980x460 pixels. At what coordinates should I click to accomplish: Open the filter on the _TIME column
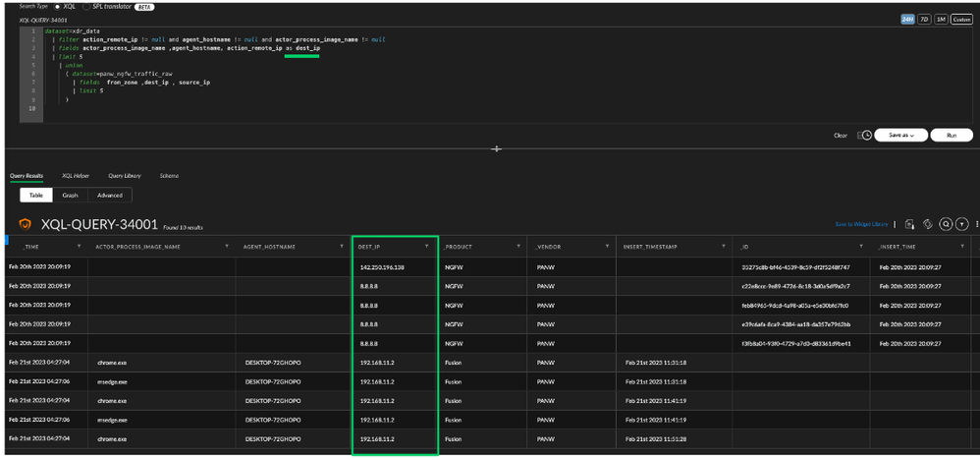pos(79,247)
